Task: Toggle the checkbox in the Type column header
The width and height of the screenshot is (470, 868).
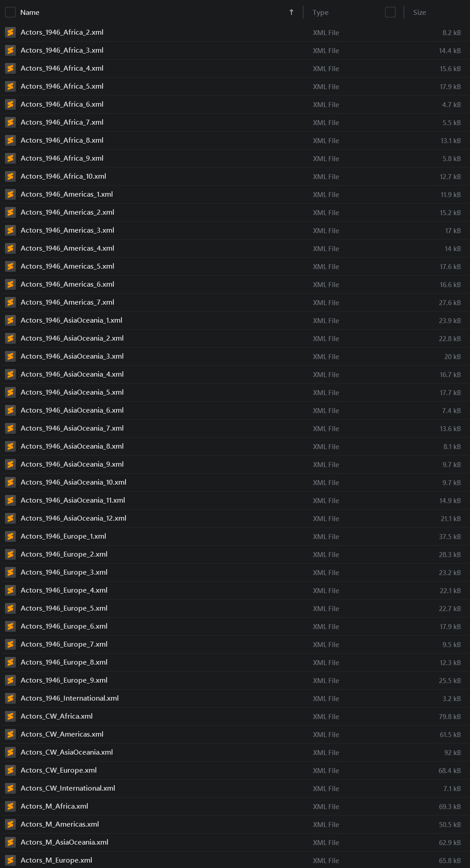Action: click(390, 12)
